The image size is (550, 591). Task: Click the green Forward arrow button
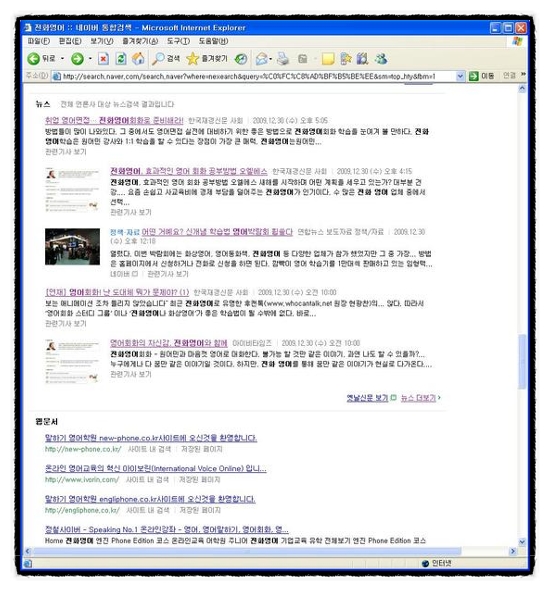77,58
